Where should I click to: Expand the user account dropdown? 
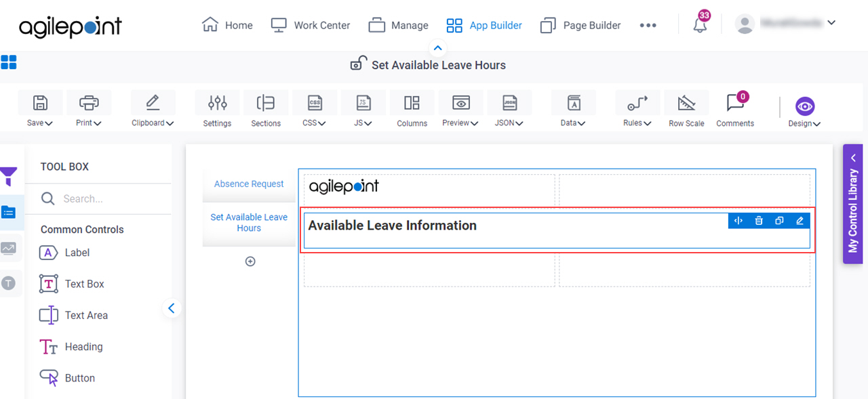(832, 22)
